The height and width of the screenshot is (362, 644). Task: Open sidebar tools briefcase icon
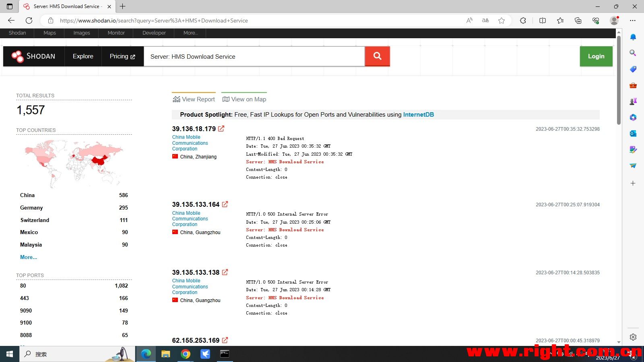pos(633,85)
